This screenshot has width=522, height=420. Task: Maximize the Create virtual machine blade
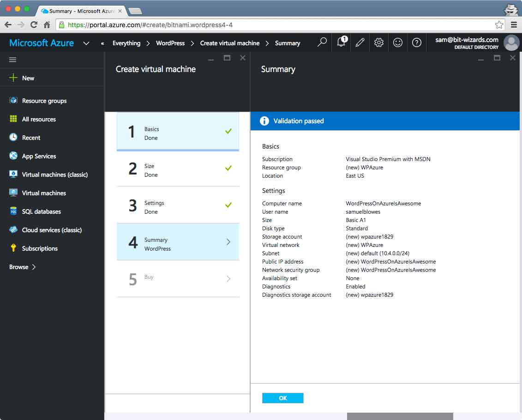tap(227, 58)
